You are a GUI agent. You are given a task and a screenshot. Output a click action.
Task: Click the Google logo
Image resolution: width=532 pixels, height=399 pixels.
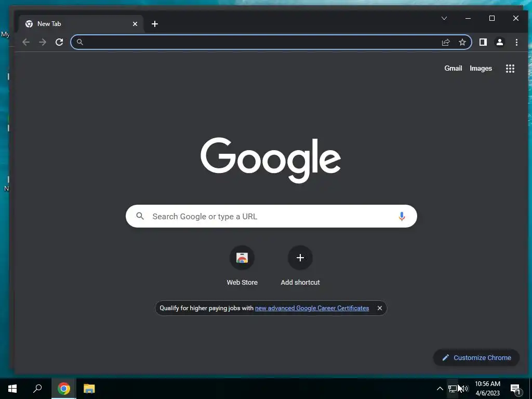[270, 160]
